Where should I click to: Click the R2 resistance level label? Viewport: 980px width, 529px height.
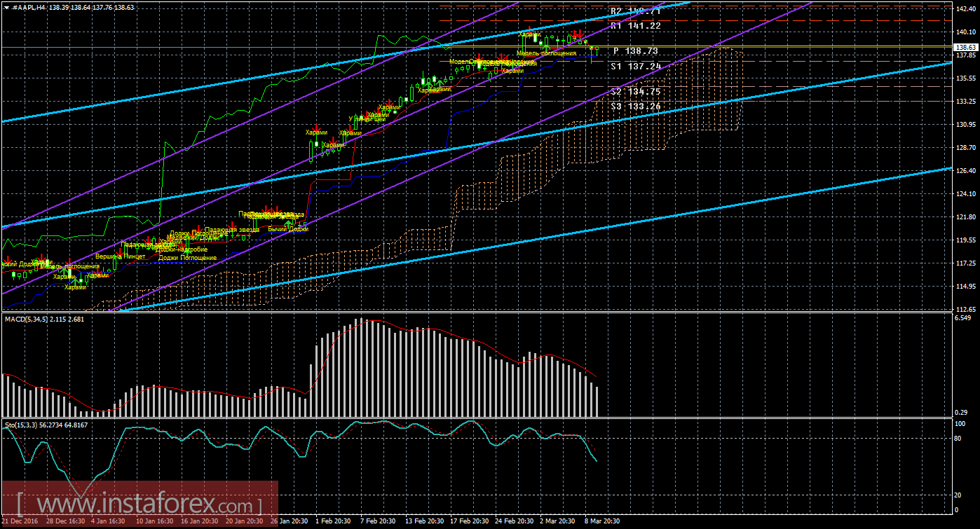click(634, 11)
